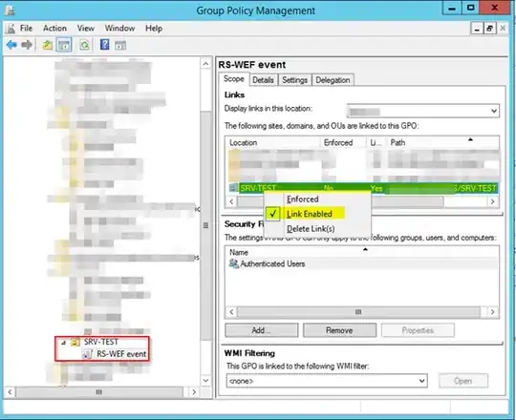This screenshot has width=516, height=420.
Task: Sort by the Name column header
Action: pyautogui.click(x=362, y=252)
